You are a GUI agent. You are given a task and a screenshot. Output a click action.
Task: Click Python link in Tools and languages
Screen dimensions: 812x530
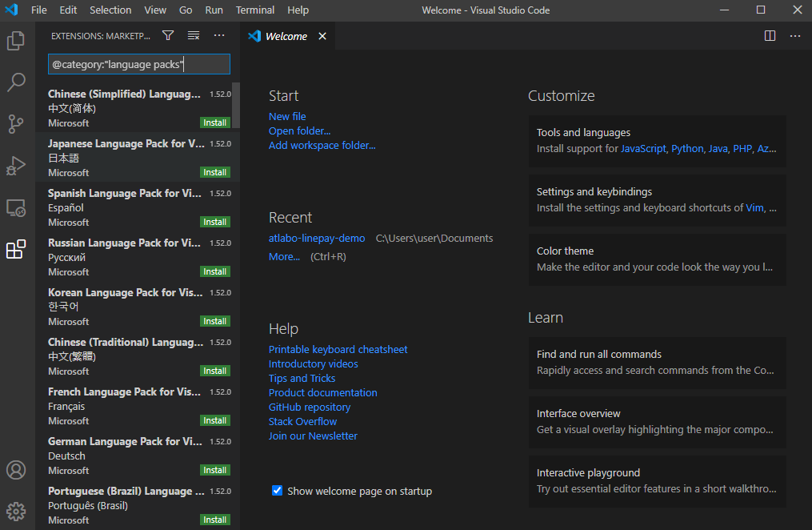[x=687, y=149]
